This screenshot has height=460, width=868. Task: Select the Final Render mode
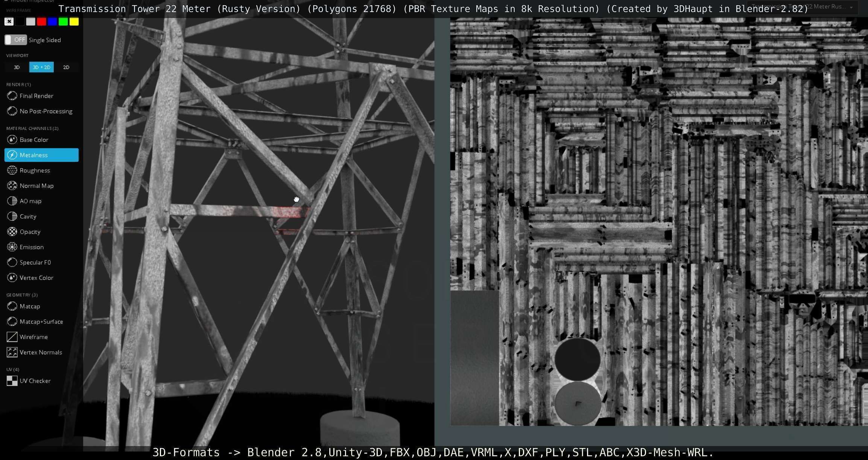[41, 96]
